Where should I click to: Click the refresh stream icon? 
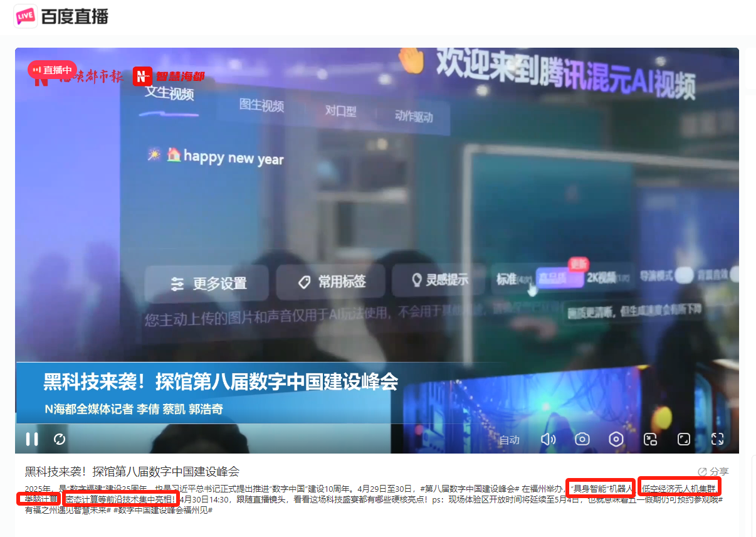click(x=60, y=439)
